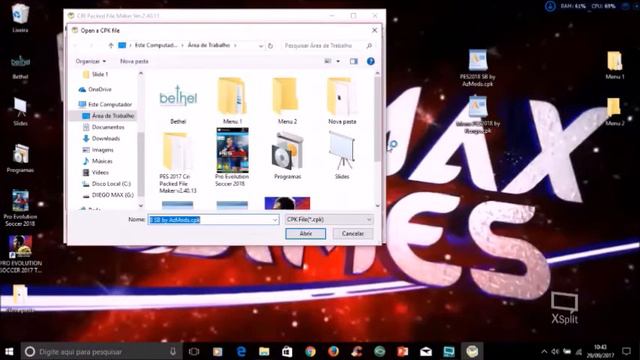
Task: Click Nova pasta toolbar button
Action: coord(134,61)
